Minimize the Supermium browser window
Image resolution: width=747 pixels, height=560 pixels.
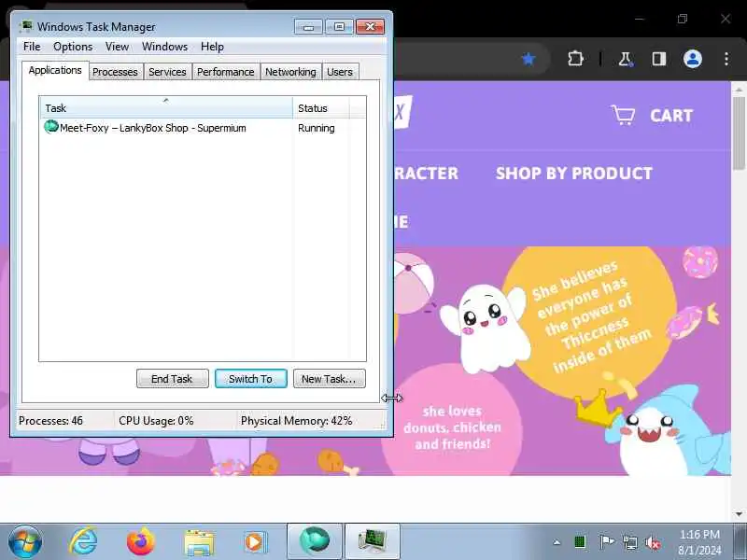[640, 19]
